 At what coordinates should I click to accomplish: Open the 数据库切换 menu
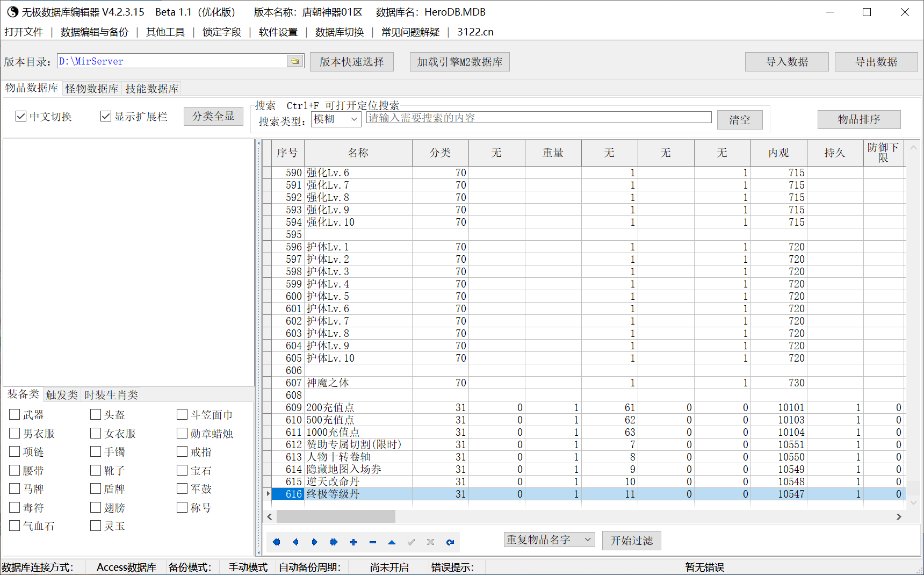point(340,32)
